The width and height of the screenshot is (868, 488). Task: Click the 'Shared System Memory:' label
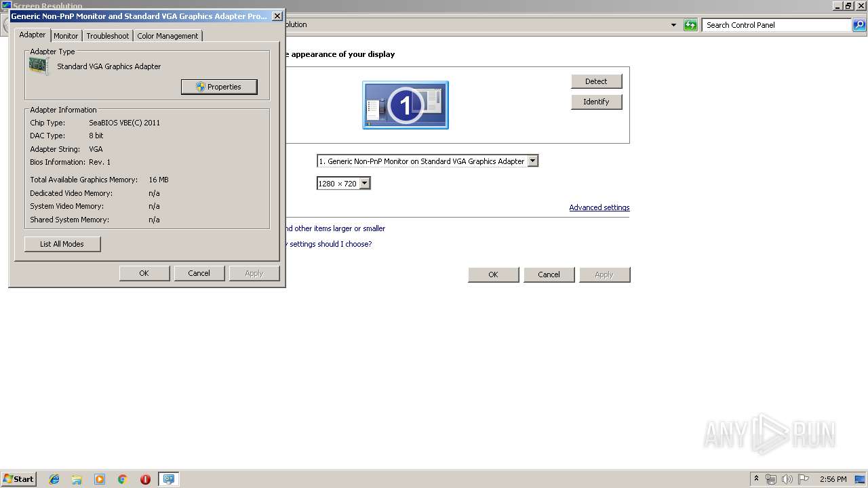tap(69, 220)
